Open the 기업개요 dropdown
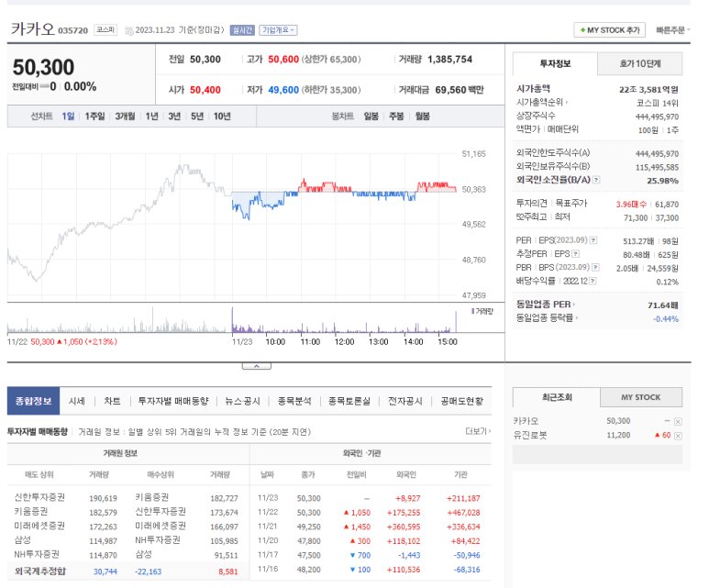The image size is (709, 588). (278, 30)
